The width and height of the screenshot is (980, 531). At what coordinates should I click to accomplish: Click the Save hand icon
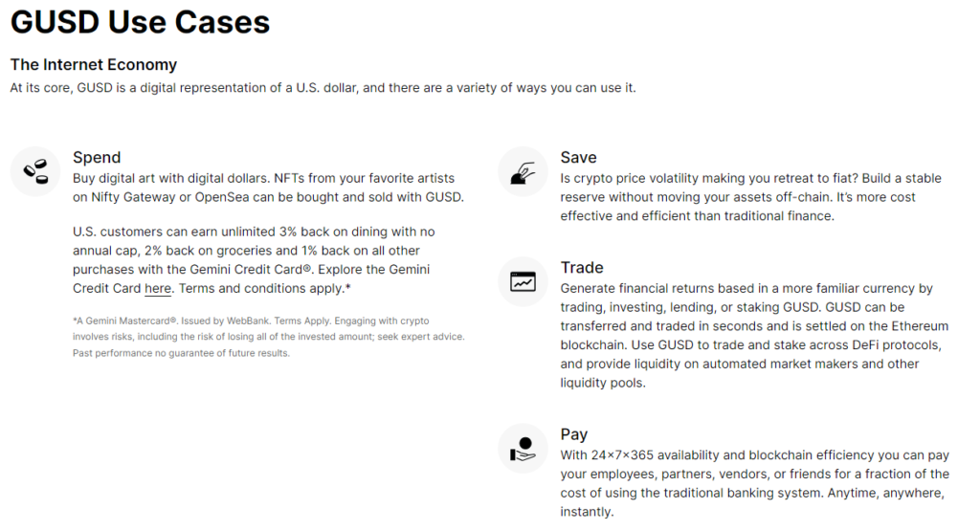523,172
